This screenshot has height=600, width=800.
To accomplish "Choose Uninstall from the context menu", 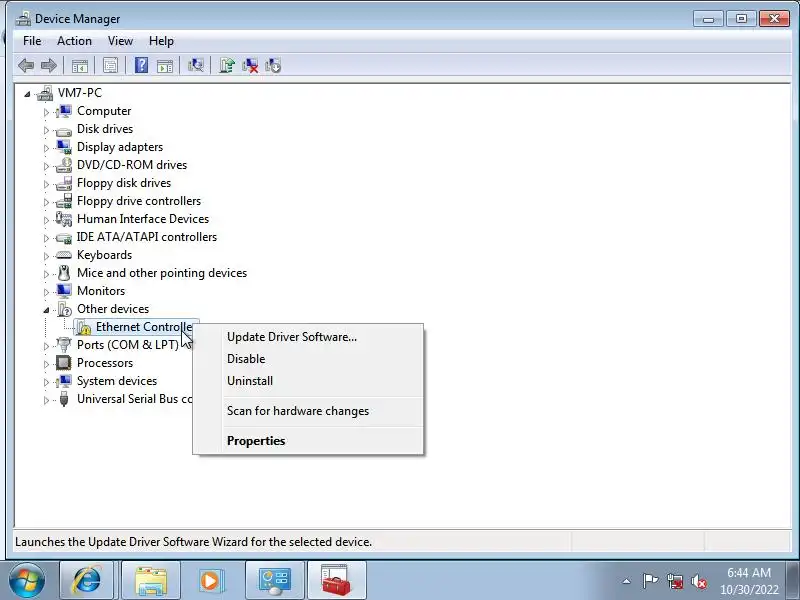I will 308,381.
